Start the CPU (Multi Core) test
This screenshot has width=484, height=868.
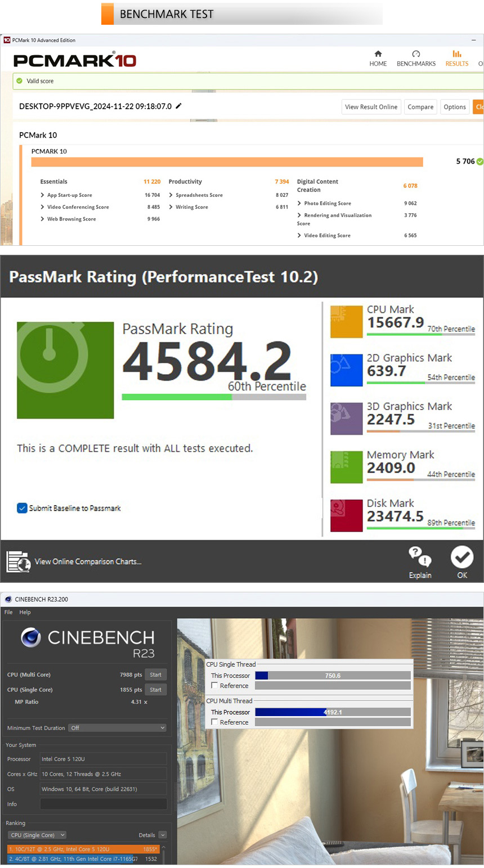tap(156, 674)
